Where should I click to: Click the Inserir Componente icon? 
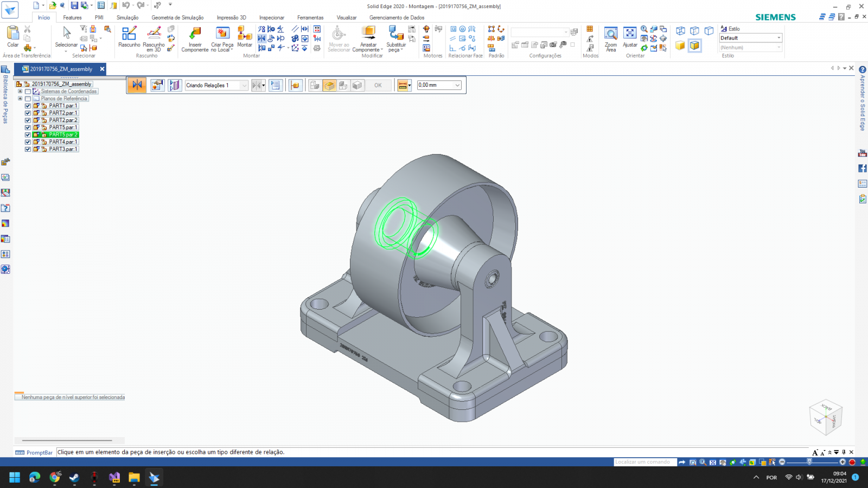(x=195, y=34)
